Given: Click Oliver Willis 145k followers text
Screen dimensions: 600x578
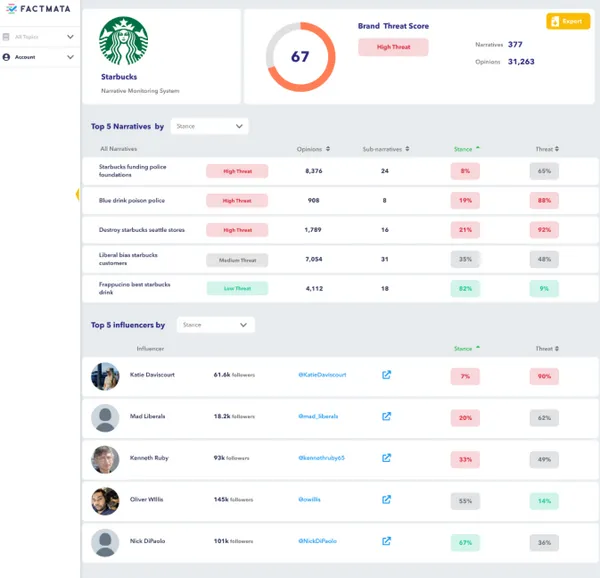Looking at the screenshot, I should point(233,500).
